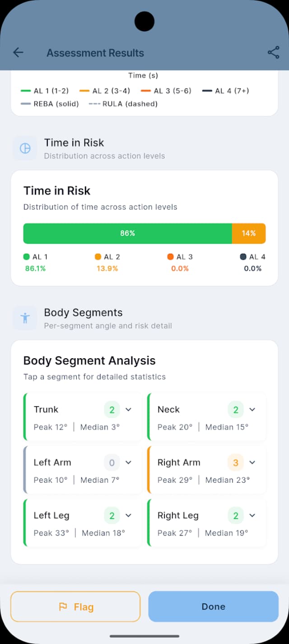Click the green 86% risk bar segment
289x644 pixels.
(127, 233)
